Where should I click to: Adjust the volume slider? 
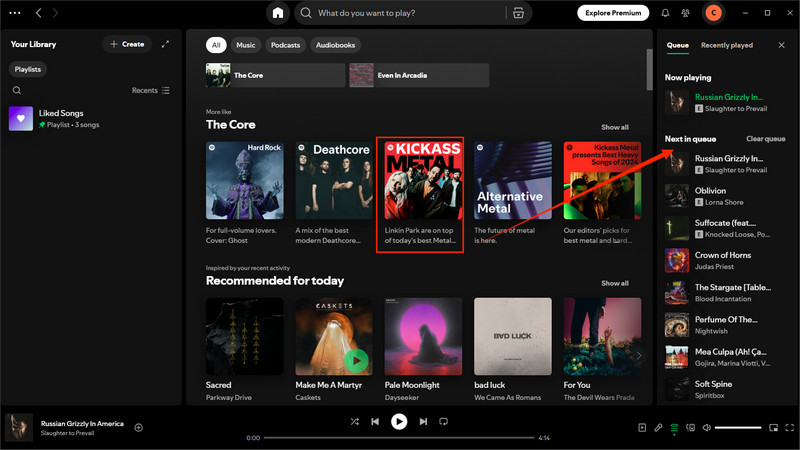coord(738,428)
